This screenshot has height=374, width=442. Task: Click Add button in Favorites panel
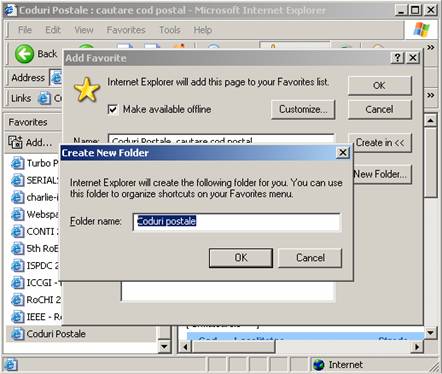click(x=30, y=142)
